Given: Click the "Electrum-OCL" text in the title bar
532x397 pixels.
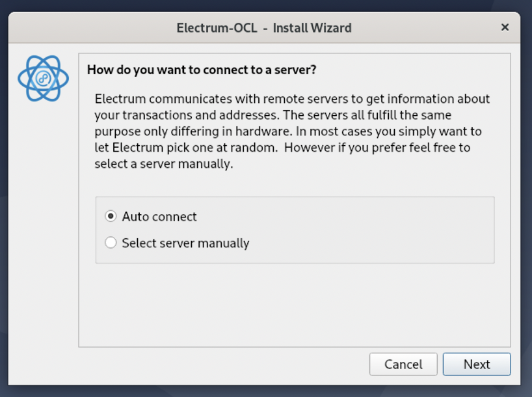Looking at the screenshot, I should (217, 28).
